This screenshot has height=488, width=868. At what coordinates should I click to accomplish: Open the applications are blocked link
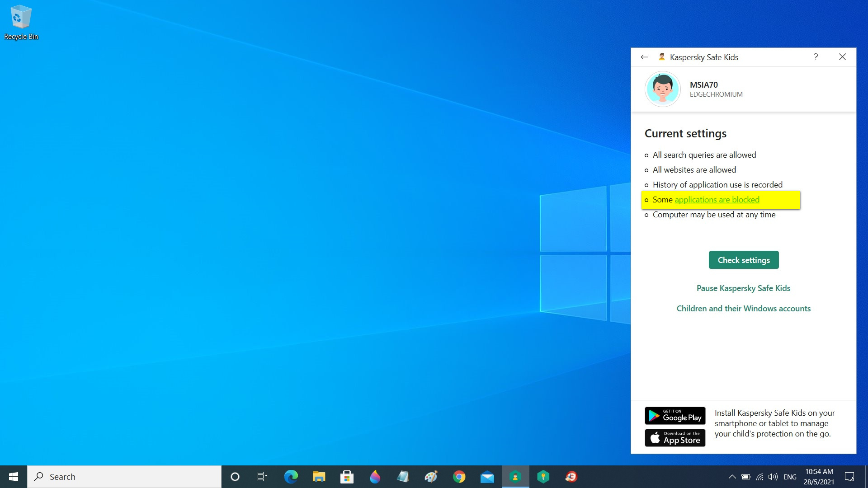pos(717,200)
